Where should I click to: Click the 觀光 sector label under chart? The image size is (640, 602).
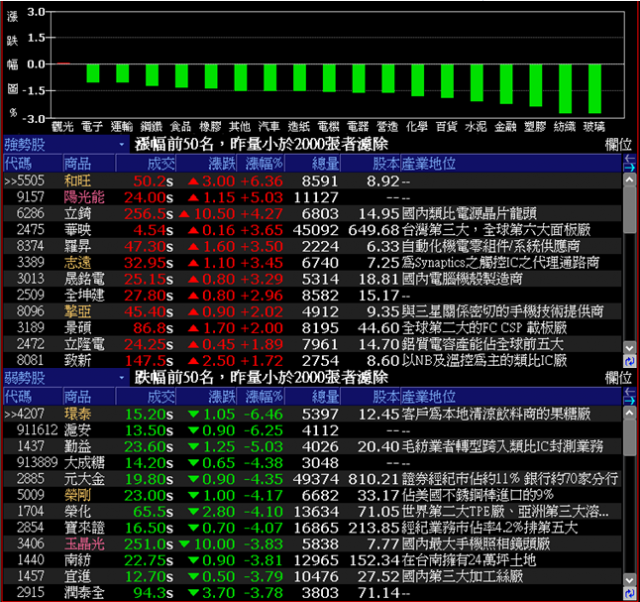click(x=62, y=127)
